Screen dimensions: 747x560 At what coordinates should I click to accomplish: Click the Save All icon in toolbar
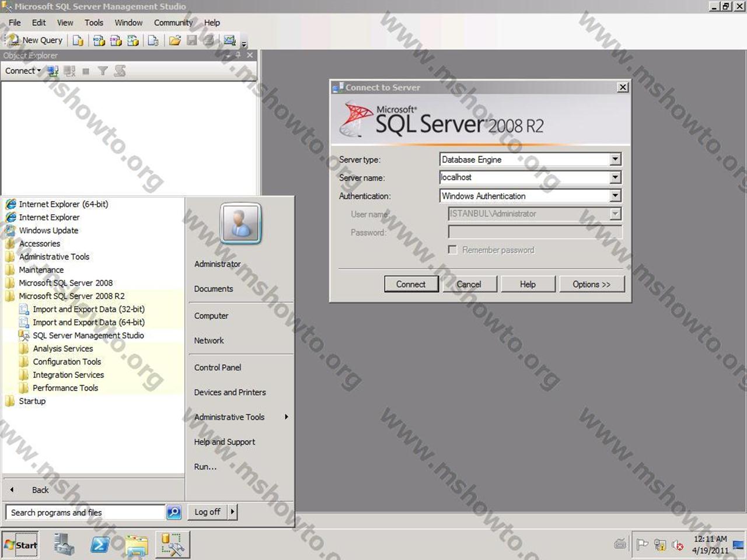point(208,40)
